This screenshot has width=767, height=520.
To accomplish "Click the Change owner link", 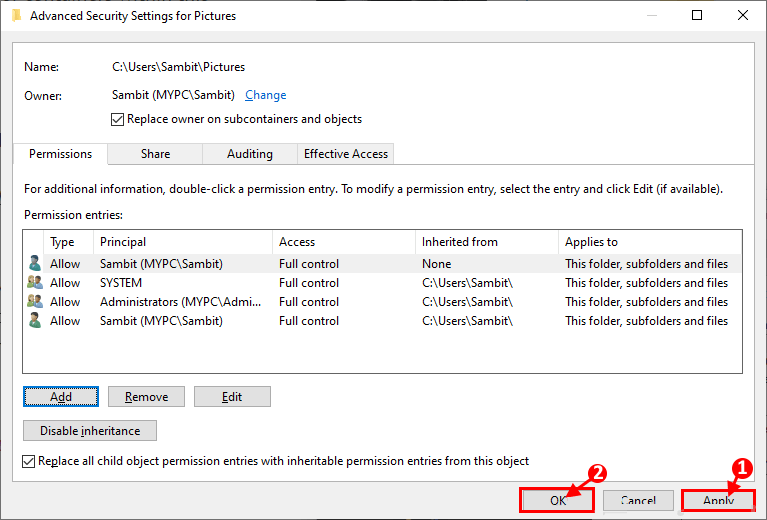I will pyautogui.click(x=266, y=95).
